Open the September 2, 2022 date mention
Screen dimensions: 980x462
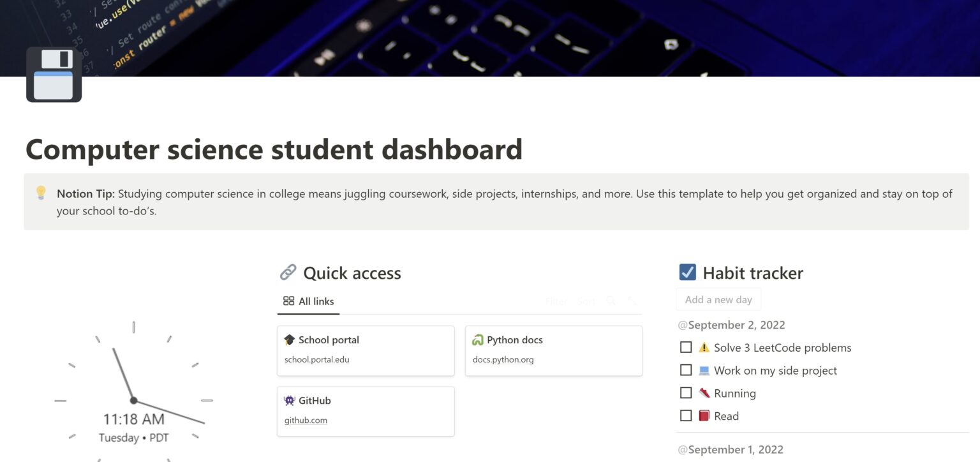click(x=731, y=325)
